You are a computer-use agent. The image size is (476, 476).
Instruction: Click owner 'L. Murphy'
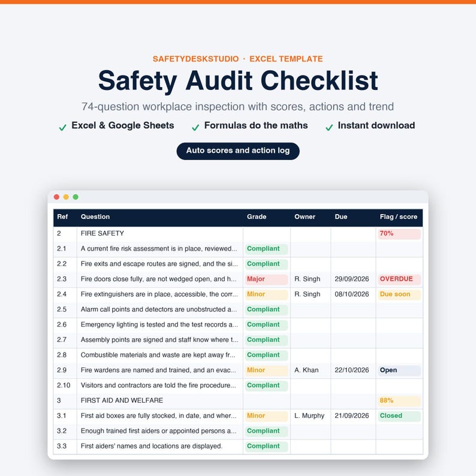(309, 415)
